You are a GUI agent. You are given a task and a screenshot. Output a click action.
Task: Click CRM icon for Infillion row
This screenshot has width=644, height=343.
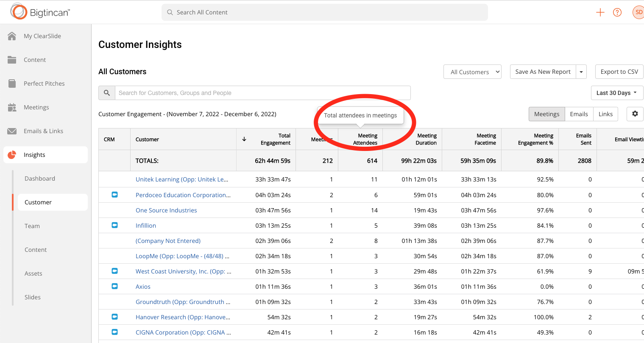tap(114, 225)
